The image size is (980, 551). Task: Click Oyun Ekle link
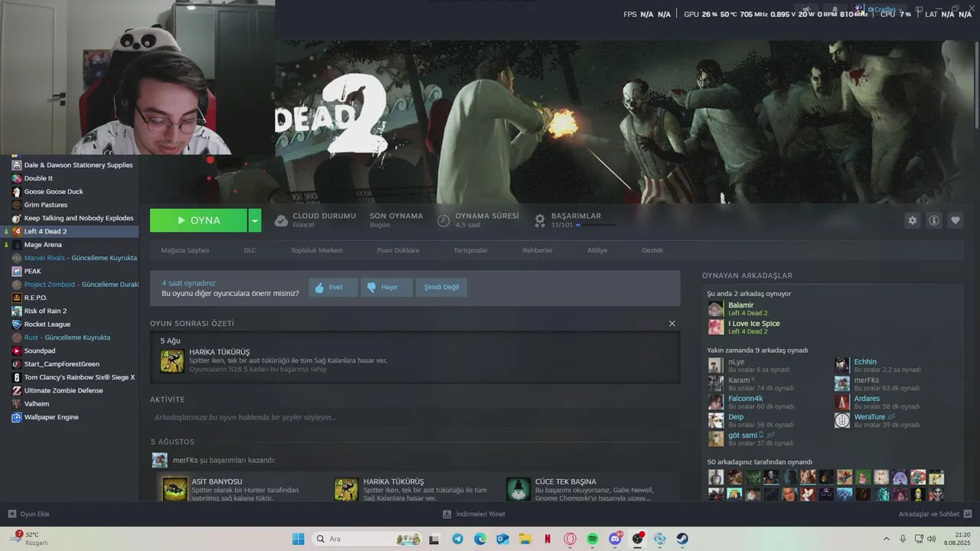pyautogui.click(x=34, y=514)
